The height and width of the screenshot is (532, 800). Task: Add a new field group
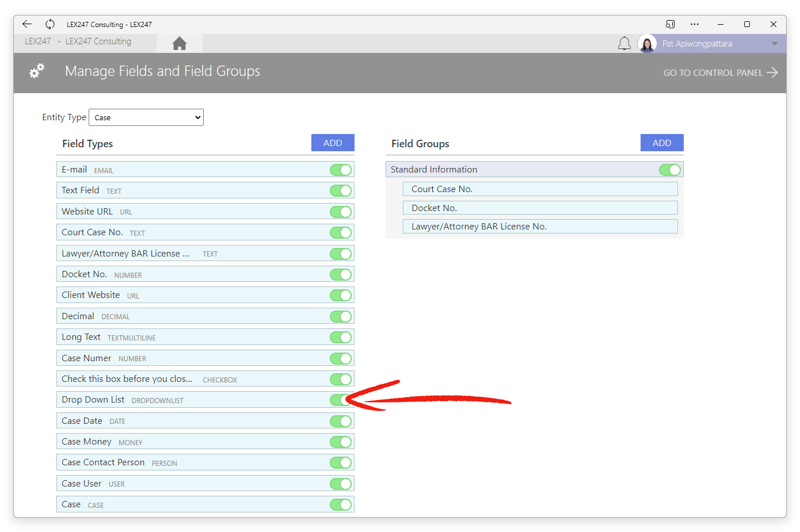point(662,143)
